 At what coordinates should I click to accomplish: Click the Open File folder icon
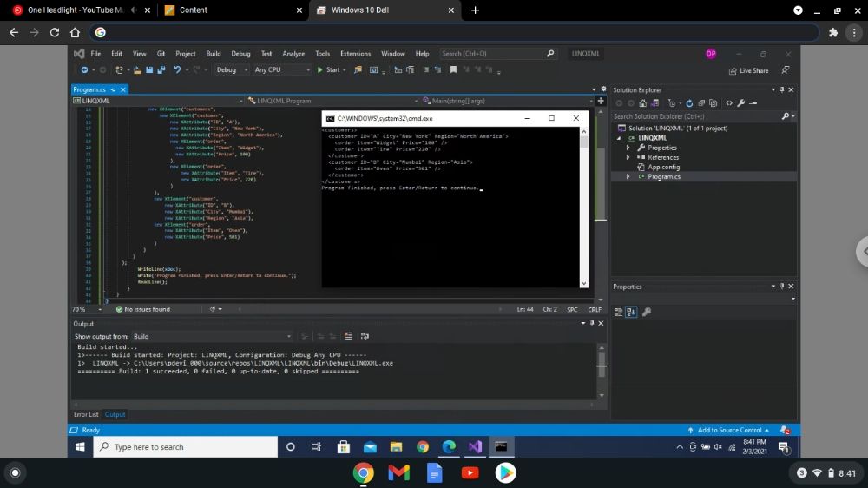point(137,69)
